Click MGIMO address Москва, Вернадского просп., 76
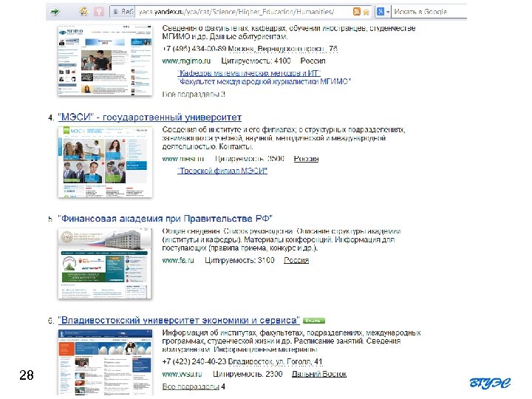Viewport: 532px width, 399px height. pos(283,49)
